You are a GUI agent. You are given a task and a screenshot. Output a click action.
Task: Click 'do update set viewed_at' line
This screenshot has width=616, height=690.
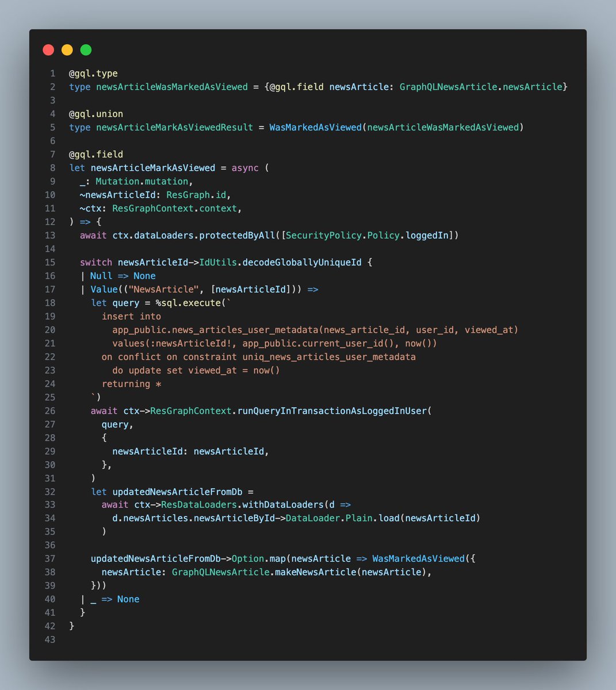pos(196,370)
